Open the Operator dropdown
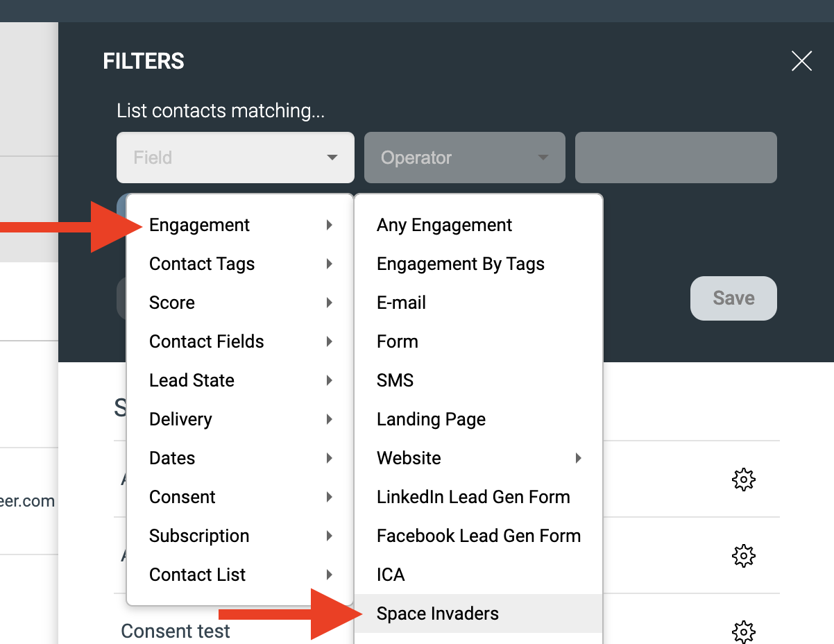 click(465, 158)
